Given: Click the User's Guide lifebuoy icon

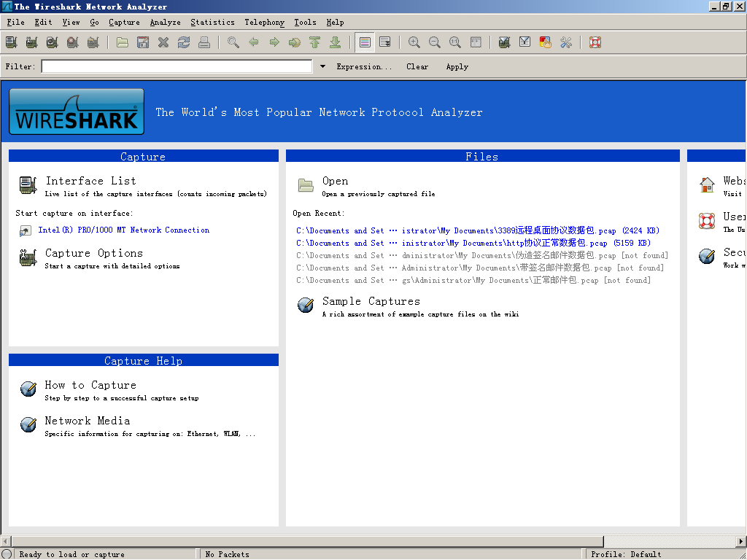Looking at the screenshot, I should point(707,220).
